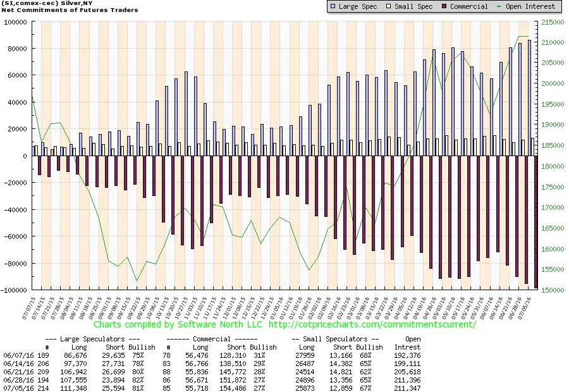Click the 150000 right axis label

[553, 290]
